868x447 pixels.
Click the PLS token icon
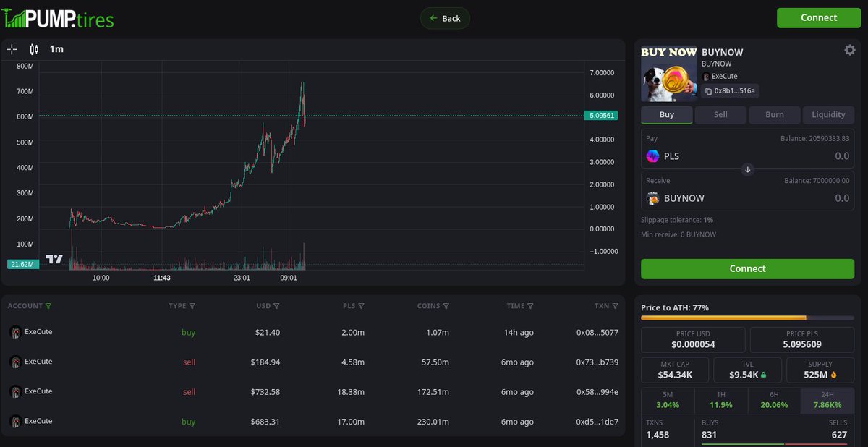pyautogui.click(x=652, y=156)
